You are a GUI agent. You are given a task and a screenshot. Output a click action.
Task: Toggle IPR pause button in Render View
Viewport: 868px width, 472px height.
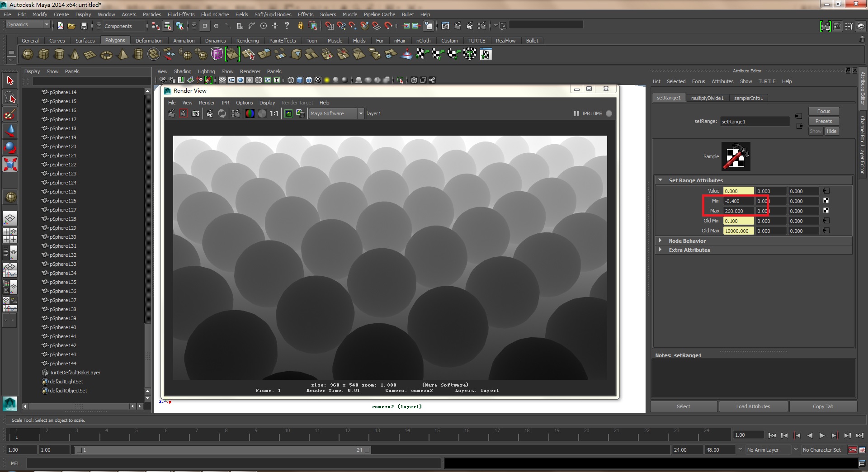tap(576, 113)
